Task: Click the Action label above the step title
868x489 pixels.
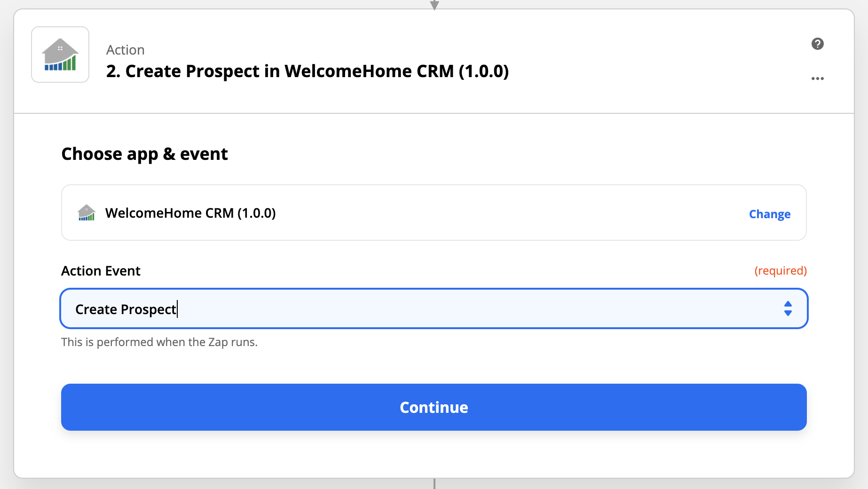Action: click(x=125, y=50)
